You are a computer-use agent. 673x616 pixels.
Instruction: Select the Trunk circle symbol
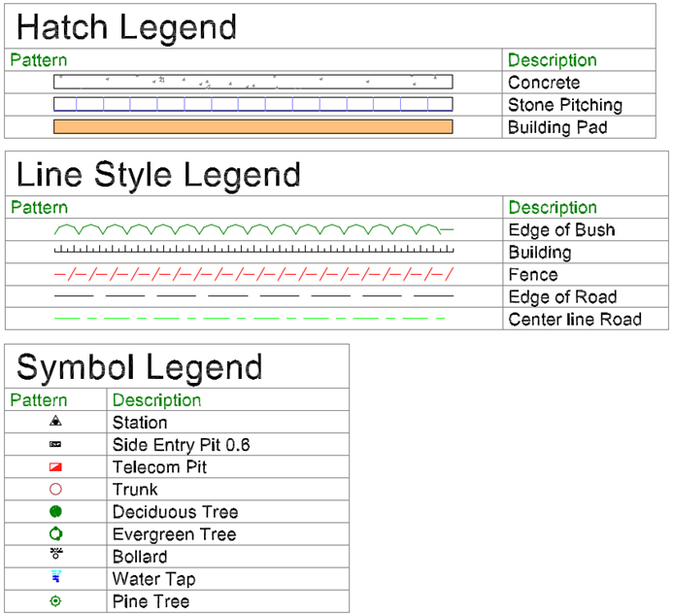click(55, 490)
